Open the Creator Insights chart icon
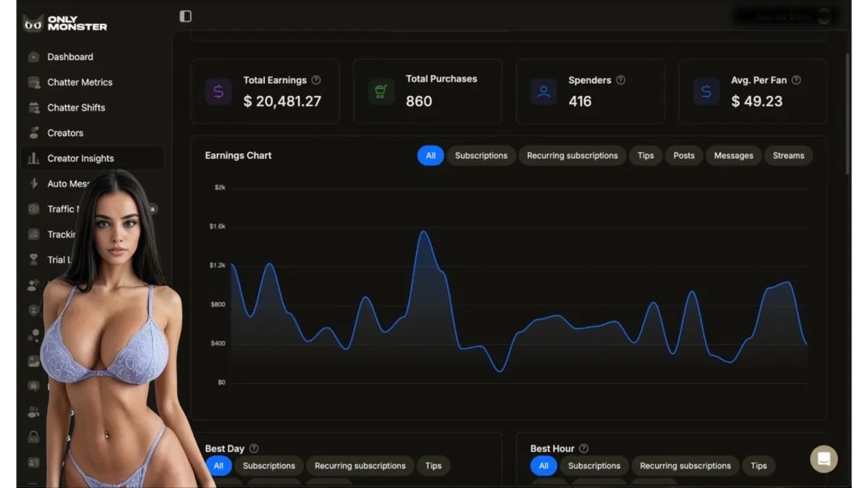This screenshot has width=868, height=488. tap(34, 158)
